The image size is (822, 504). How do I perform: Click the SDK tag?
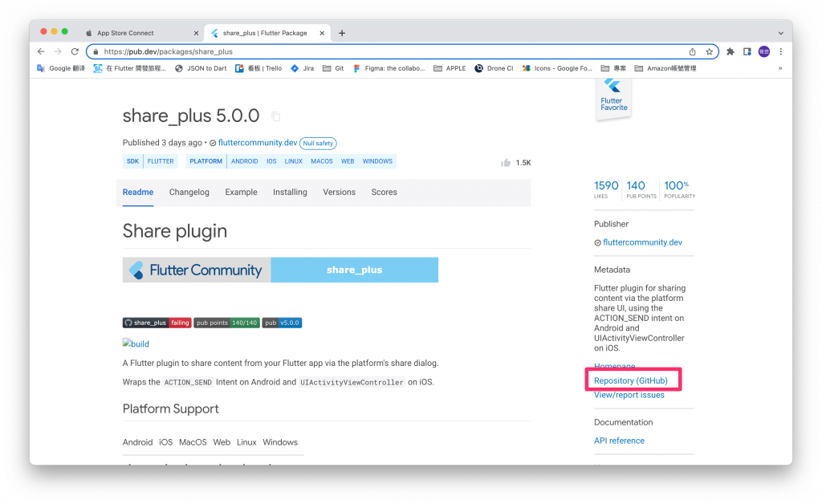[132, 161]
